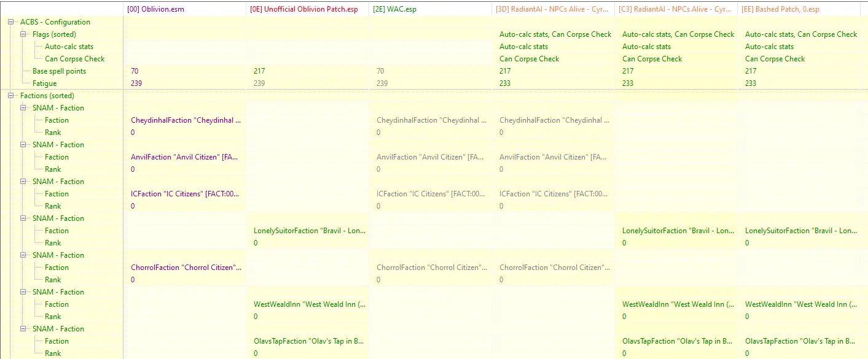Screen dimensions: 868x359
Task: Collapse the Factions (sorted) node
Action: pos(12,96)
